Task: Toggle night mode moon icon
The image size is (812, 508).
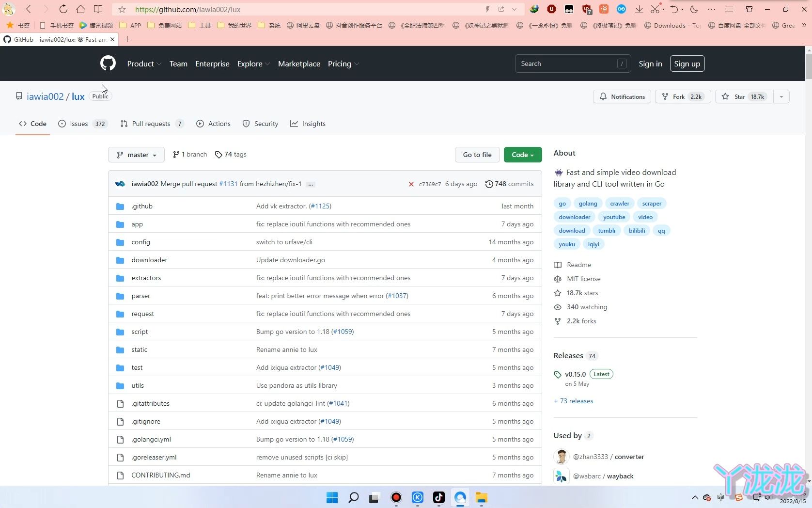Action: (x=694, y=9)
